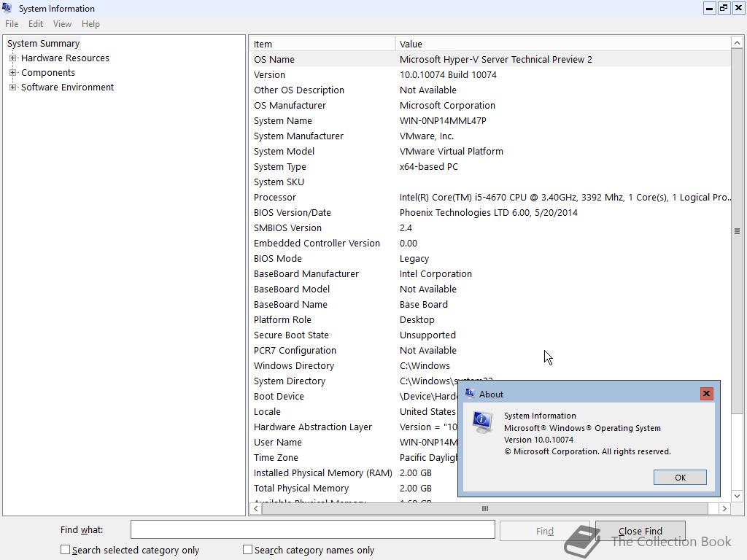Select System Summary in the tree

[43, 43]
